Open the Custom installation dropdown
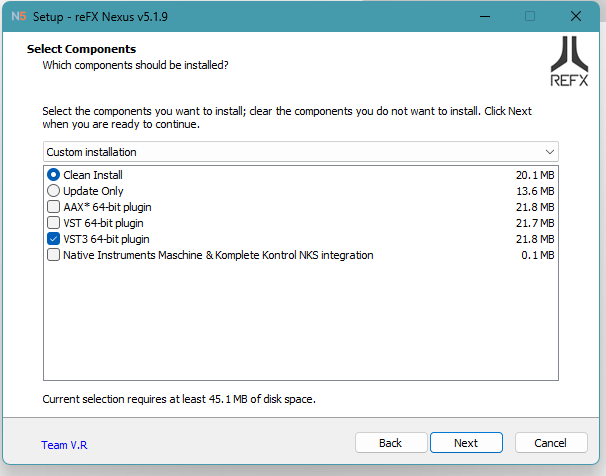 point(301,152)
